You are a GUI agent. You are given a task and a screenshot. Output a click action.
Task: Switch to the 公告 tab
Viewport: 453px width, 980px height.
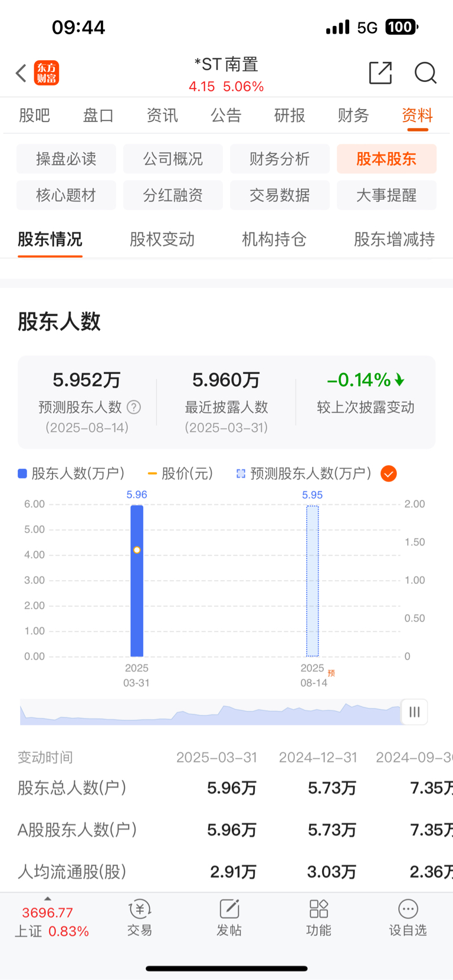(x=226, y=115)
